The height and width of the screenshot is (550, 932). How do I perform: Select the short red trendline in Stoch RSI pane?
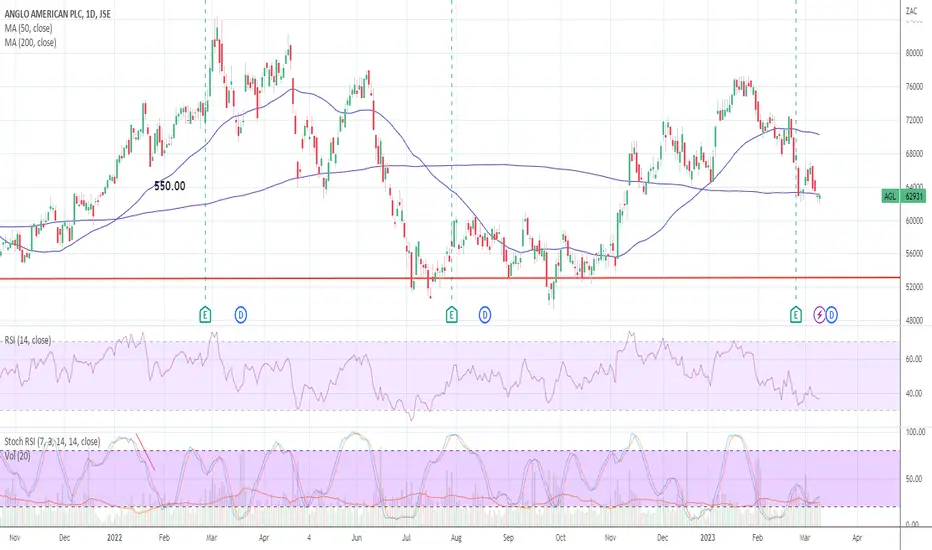[x=146, y=452]
